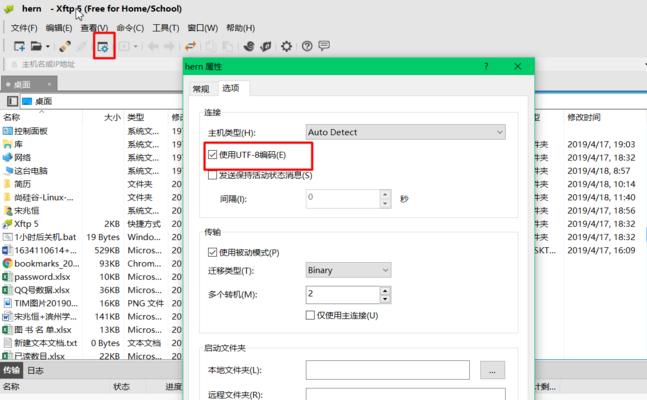
Task: Click the 间隔(I) spinner up arrow
Action: point(385,194)
